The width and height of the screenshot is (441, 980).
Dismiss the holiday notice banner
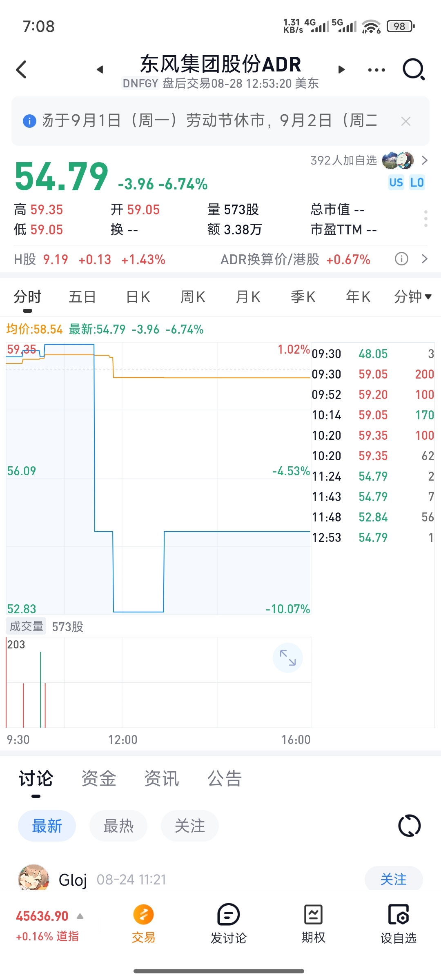(x=406, y=121)
